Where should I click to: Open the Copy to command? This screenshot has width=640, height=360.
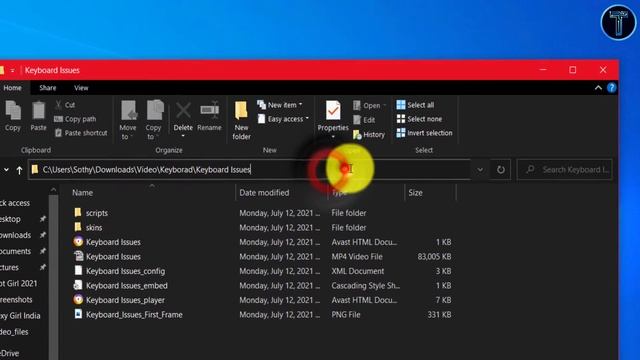(x=154, y=120)
